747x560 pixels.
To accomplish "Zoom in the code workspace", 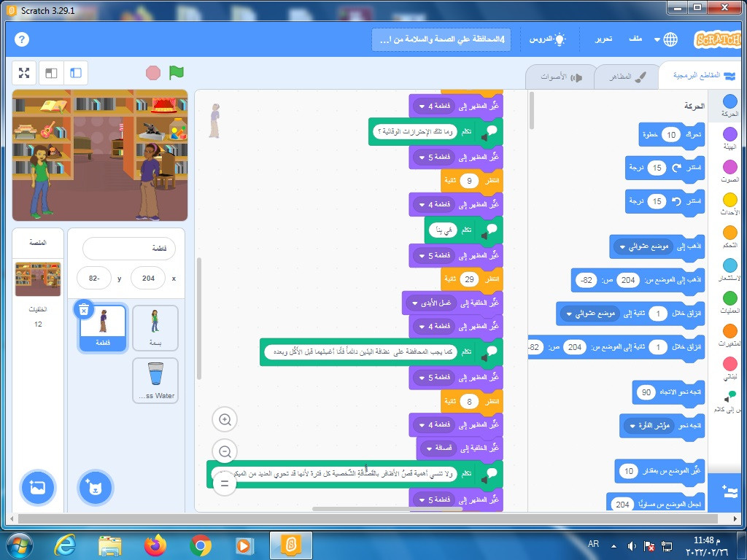I will click(x=225, y=419).
